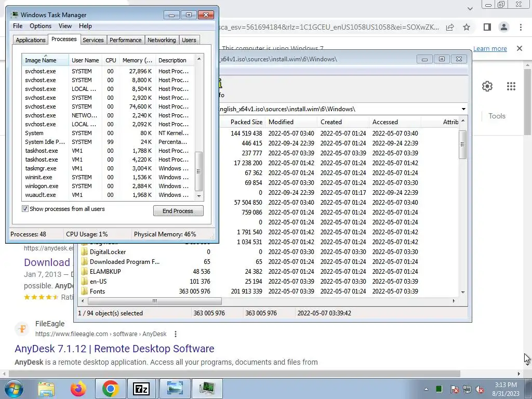Switch to Applications tab

[x=31, y=40]
